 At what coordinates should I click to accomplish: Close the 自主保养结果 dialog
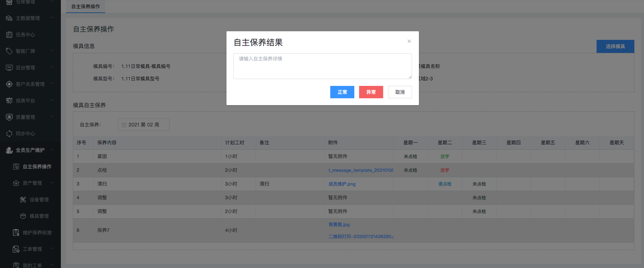pyautogui.click(x=409, y=41)
